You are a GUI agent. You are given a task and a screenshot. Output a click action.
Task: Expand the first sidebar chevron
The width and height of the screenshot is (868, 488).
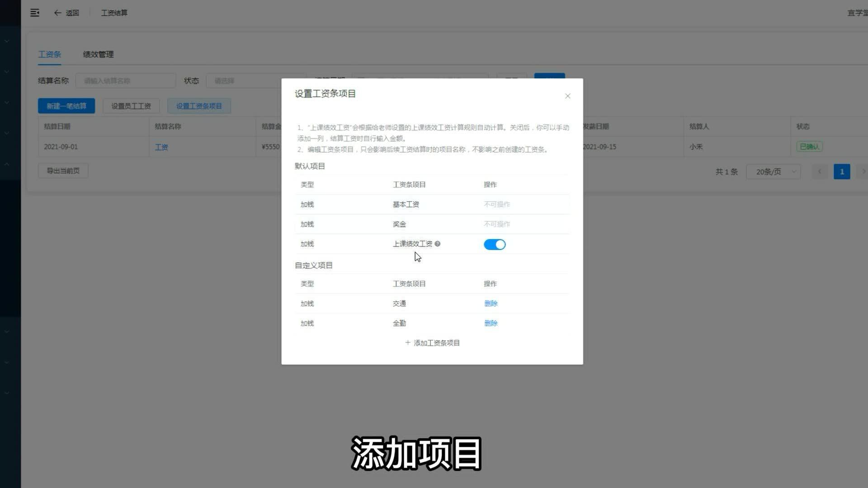pyautogui.click(x=7, y=41)
